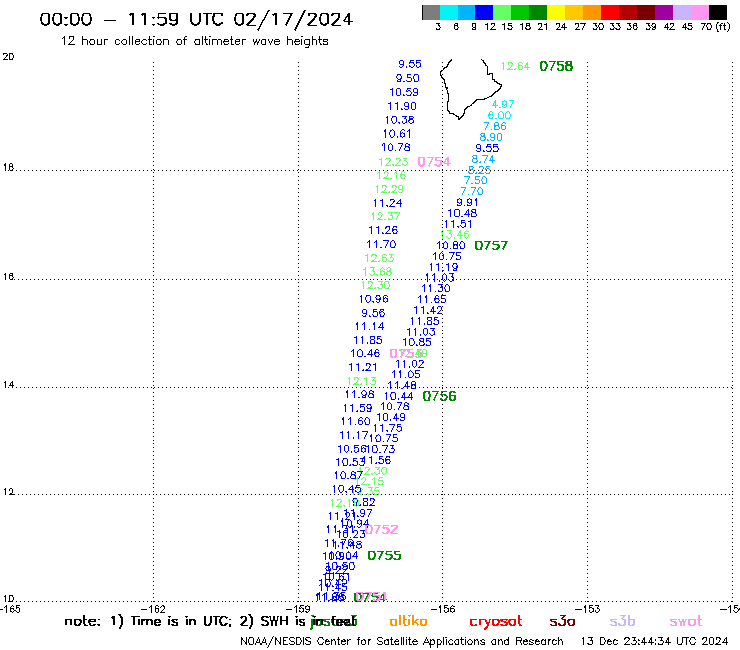Click the 10.80 value near 0757
Image resolution: width=740 pixels, height=650 pixels.
[x=451, y=245]
